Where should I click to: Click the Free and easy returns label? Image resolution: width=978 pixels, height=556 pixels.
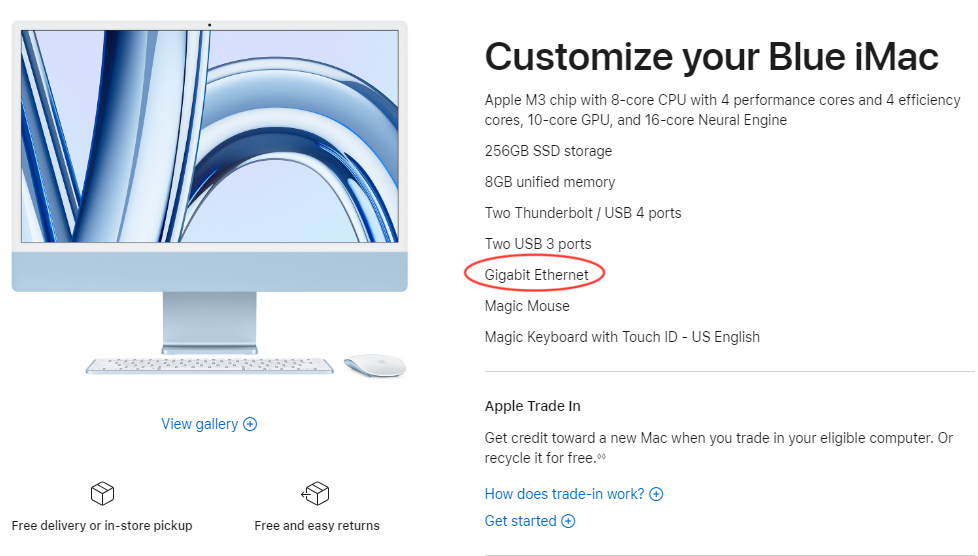tap(317, 525)
